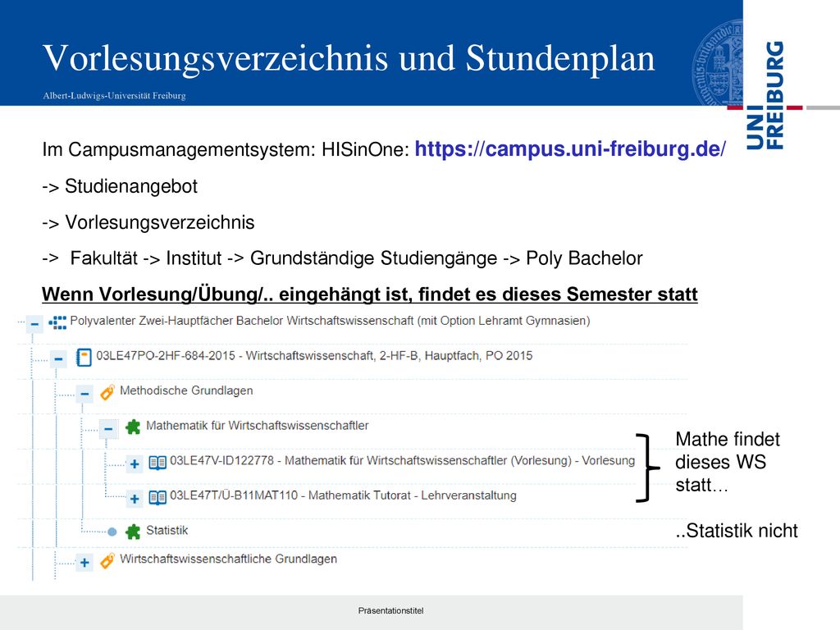Select Wirtschaftswissenschaftliche Grundlagen entry
840x630 pixels.
(228, 559)
